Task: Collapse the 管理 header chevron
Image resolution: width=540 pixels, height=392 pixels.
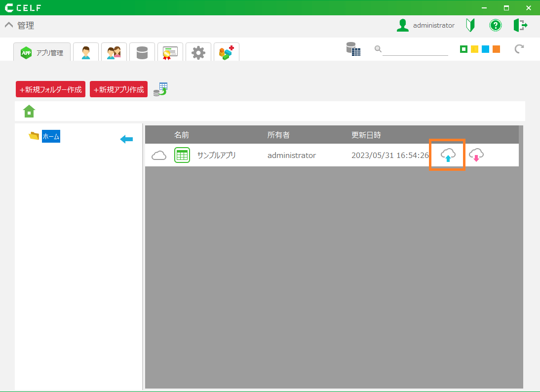Action: (9, 25)
